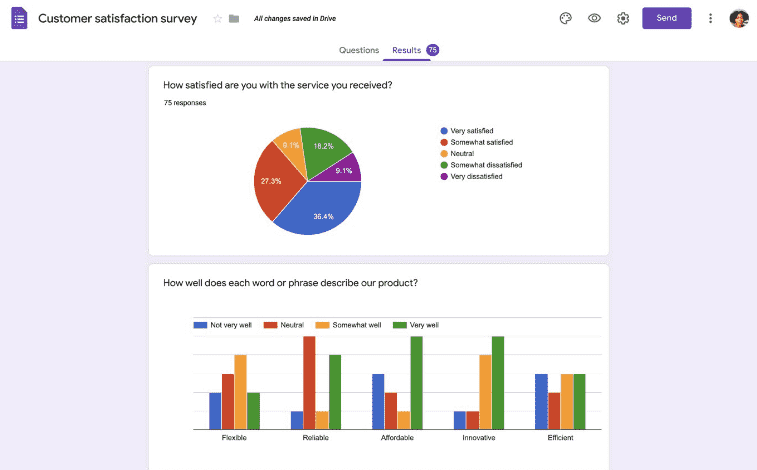Preview the form with eye icon
Viewport: 757px width, 470px height.
coord(594,18)
